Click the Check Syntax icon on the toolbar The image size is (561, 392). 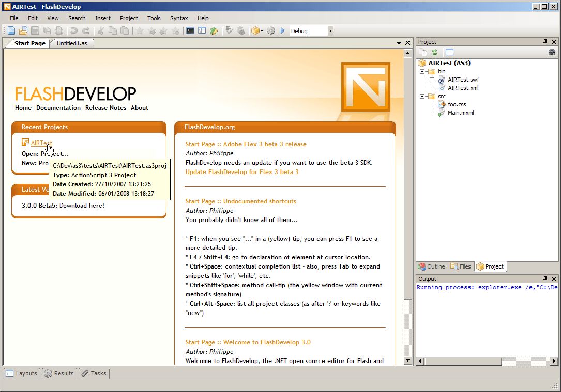pyautogui.click(x=229, y=30)
